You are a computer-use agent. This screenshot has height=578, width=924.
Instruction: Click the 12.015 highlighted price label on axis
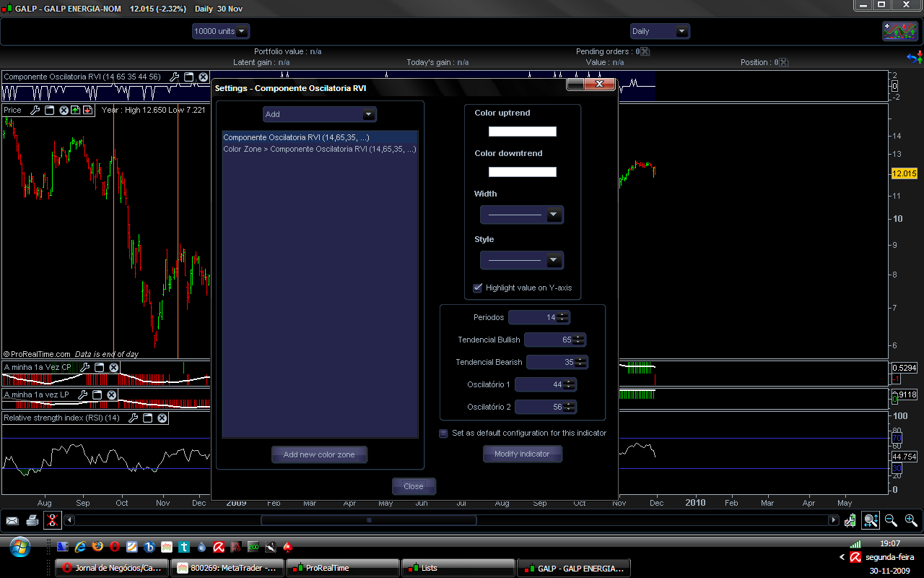904,173
